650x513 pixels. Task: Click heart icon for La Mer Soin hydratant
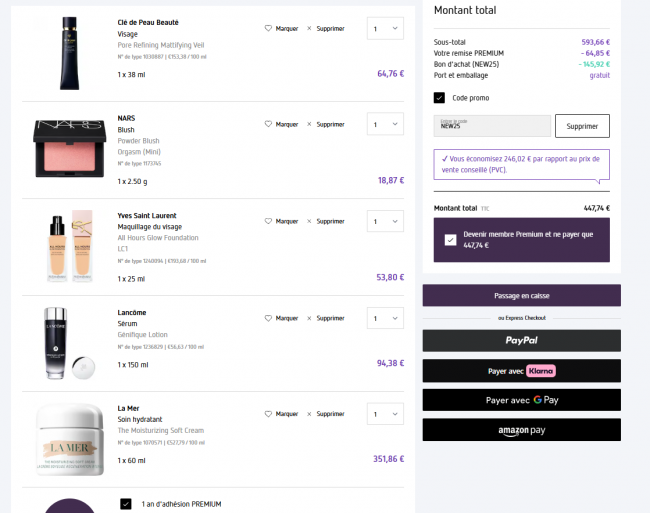[268, 414]
